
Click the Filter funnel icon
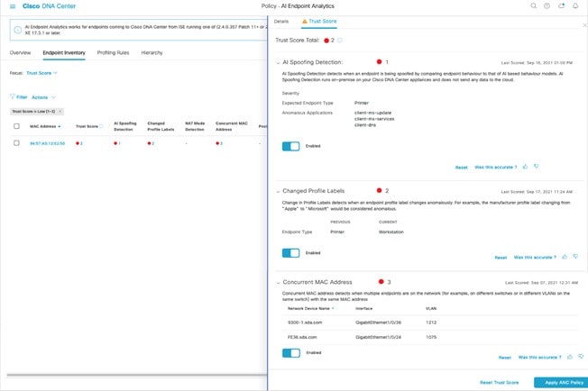point(12,96)
